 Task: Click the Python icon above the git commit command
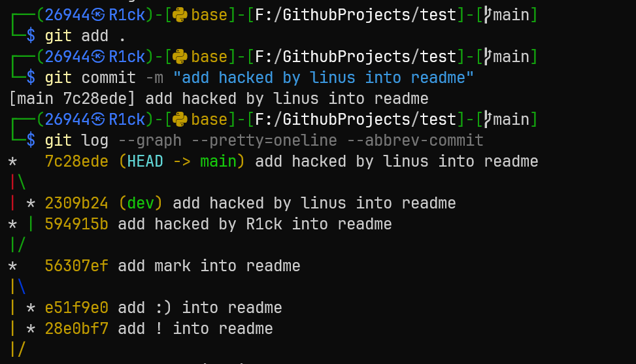coord(180,57)
